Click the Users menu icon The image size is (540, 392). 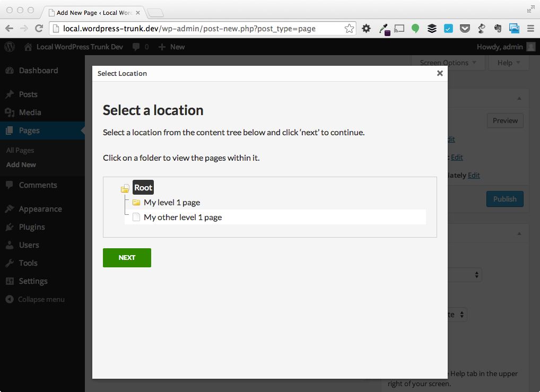(x=10, y=245)
